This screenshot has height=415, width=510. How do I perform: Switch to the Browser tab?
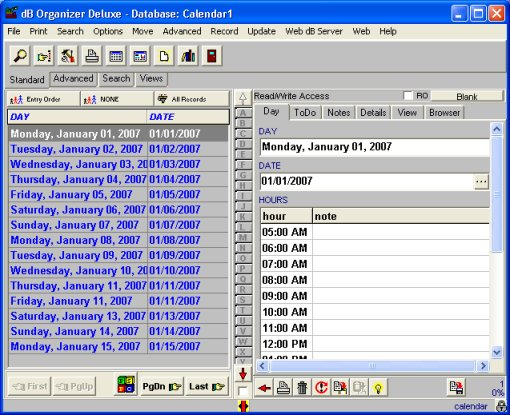coord(444,113)
